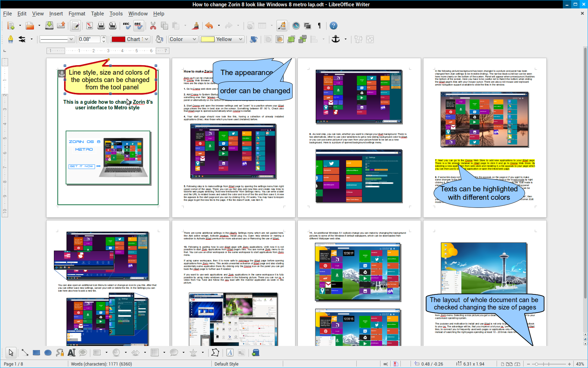This screenshot has width=588, height=368.
Task: Open the Format menu
Action: [x=77, y=14]
